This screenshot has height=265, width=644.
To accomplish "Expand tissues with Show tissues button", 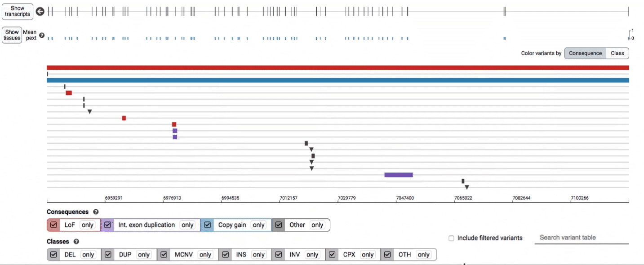I will (12, 35).
